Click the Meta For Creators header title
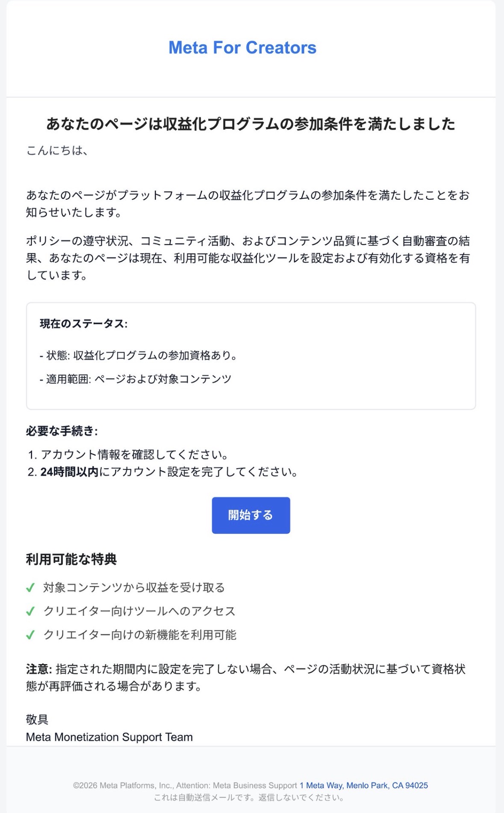Image resolution: width=504 pixels, height=813 pixels. pos(242,47)
